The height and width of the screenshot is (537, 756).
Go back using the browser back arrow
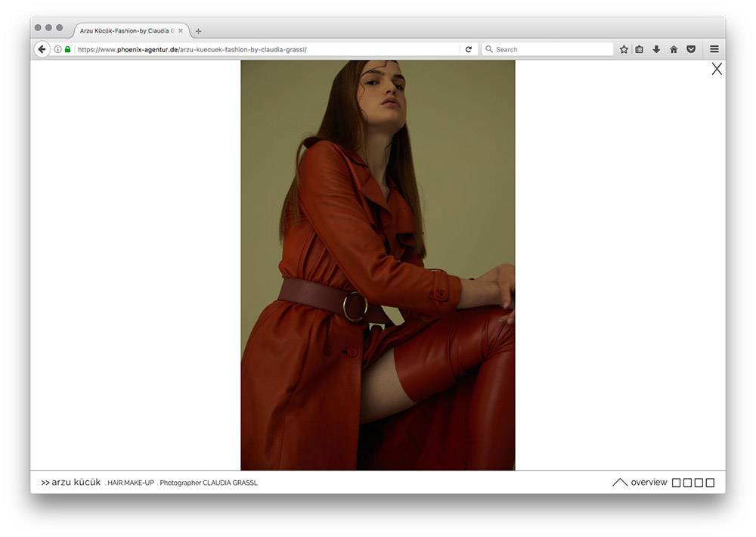pos(42,49)
